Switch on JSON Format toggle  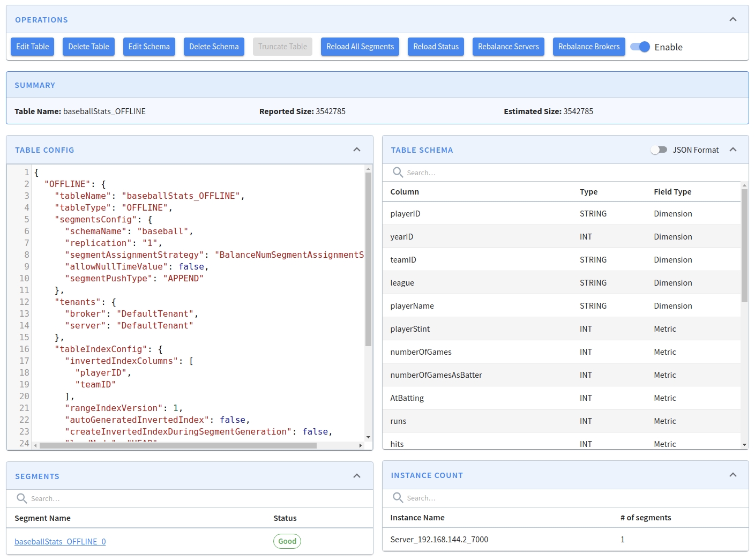click(659, 150)
